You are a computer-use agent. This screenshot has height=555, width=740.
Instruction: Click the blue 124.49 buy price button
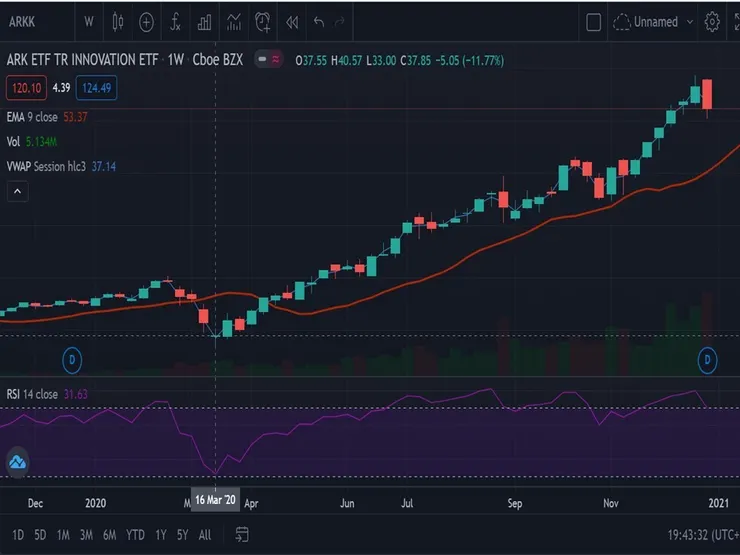point(96,88)
